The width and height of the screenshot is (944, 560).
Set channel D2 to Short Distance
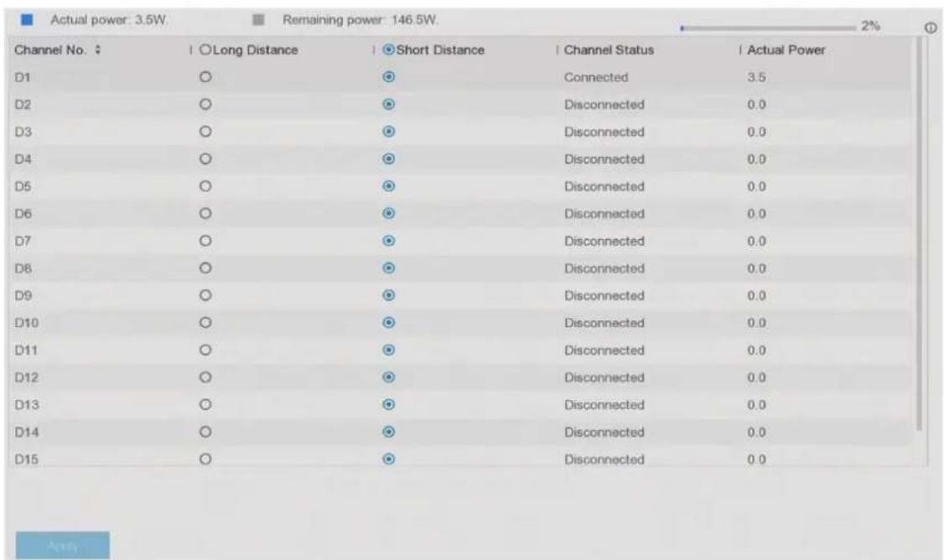[389, 104]
